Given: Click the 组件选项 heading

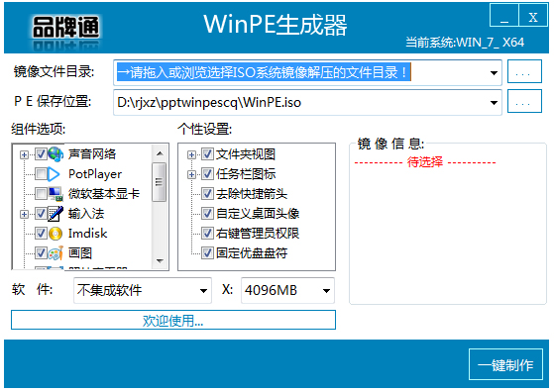Looking at the screenshot, I should pos(39,129).
